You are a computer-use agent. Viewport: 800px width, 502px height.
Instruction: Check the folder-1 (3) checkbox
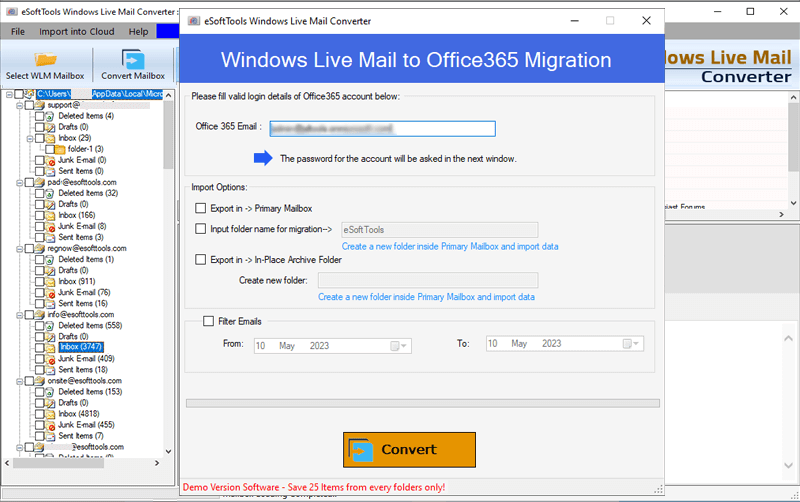(49, 149)
